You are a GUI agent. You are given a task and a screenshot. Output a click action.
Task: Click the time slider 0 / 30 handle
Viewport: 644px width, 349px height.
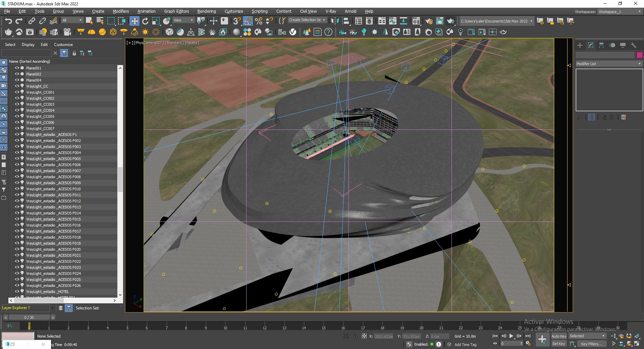(x=29, y=317)
